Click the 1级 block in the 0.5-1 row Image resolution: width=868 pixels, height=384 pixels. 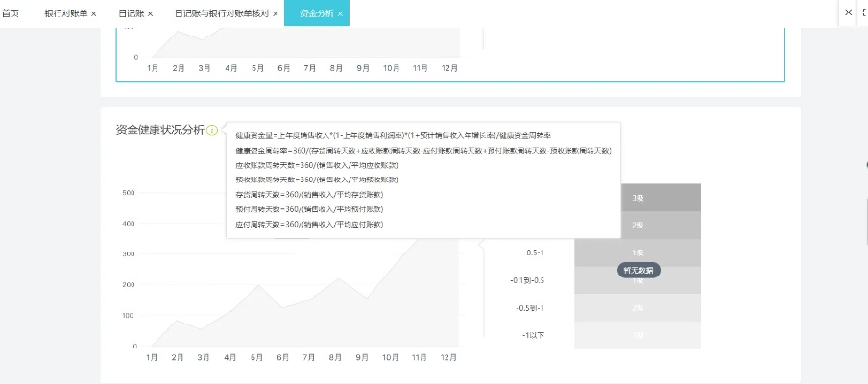[x=638, y=252]
